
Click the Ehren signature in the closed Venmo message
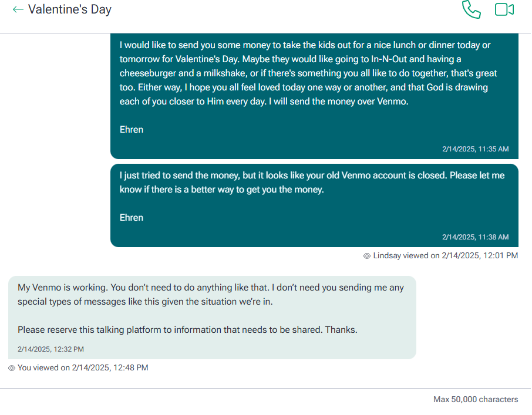click(x=132, y=218)
